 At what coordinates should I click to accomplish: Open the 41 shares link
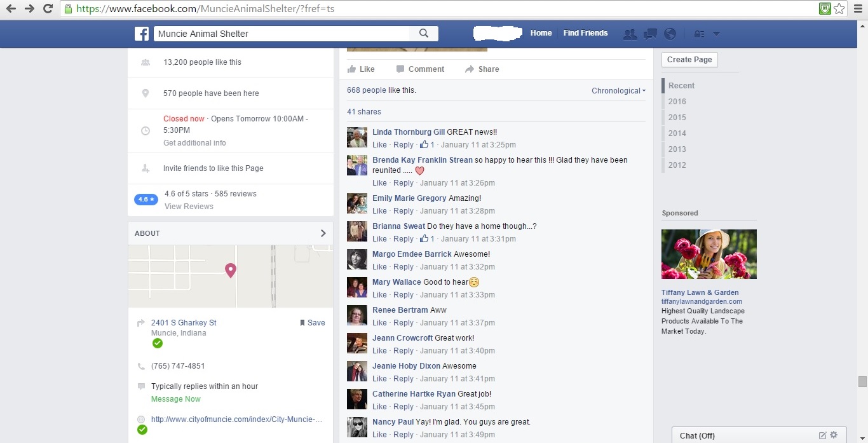click(x=364, y=112)
